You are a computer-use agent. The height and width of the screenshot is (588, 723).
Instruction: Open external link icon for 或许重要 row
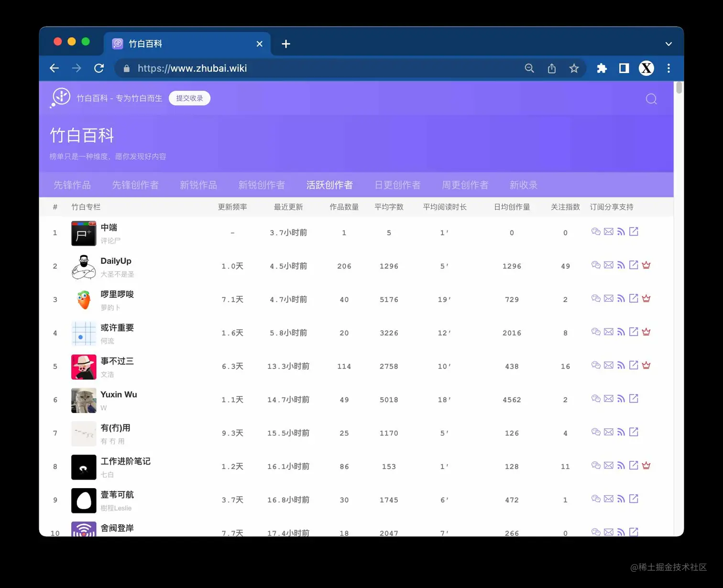634,332
